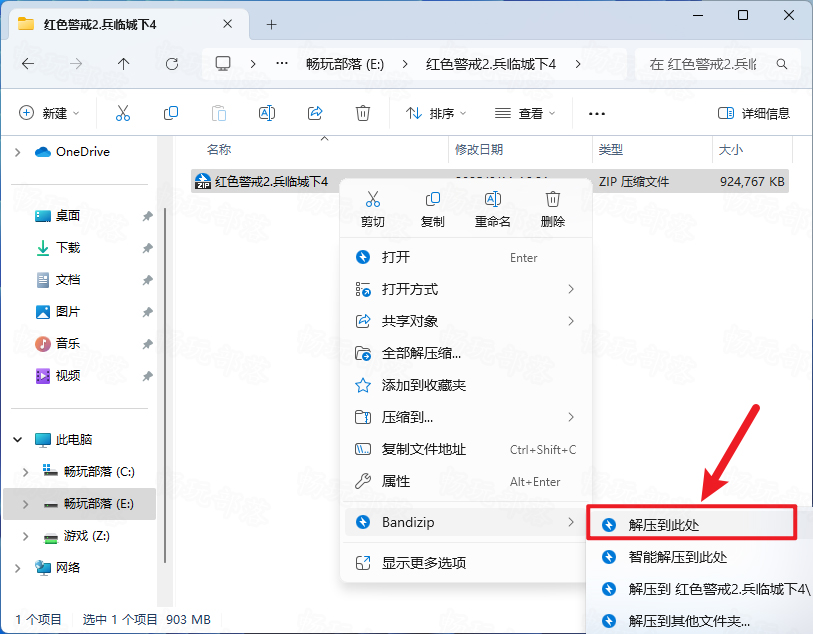Viewport: 813px width, 634px height.
Task: Open 文档 in the sidebar
Action: coord(67,280)
